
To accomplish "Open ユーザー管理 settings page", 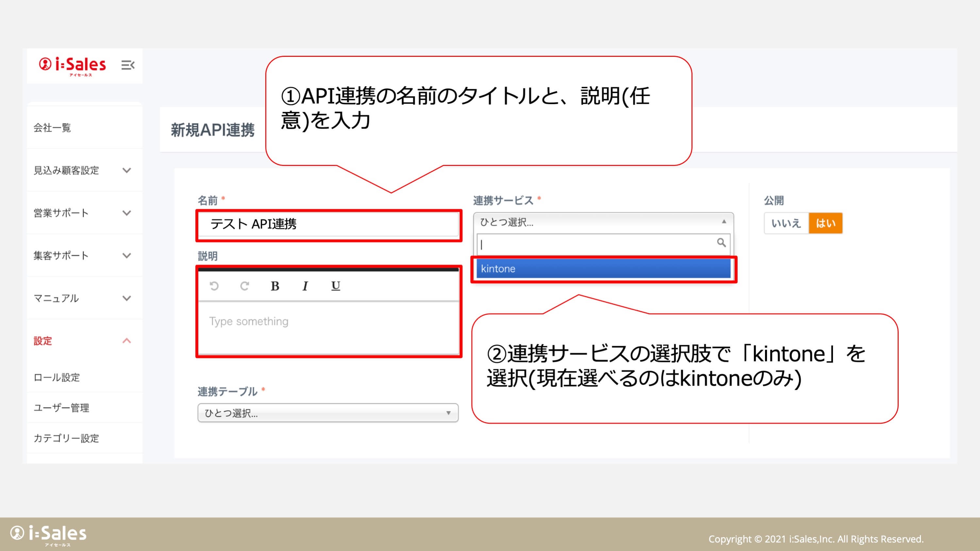I will 62,408.
